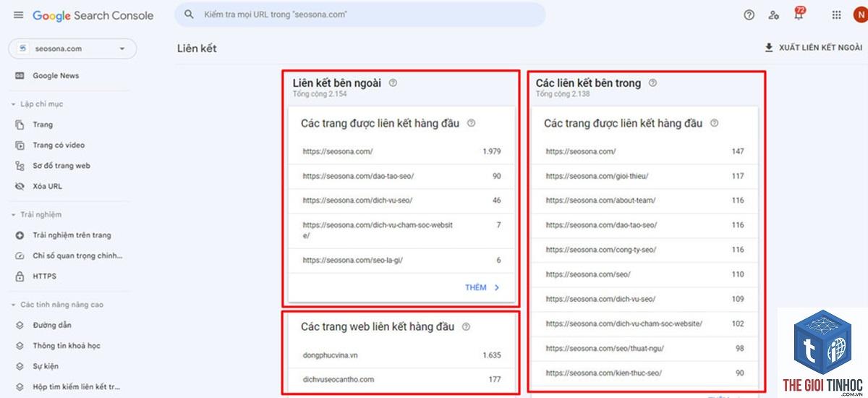Click the internal seosona.com/ row showing 147
868x398 pixels.
coord(644,152)
